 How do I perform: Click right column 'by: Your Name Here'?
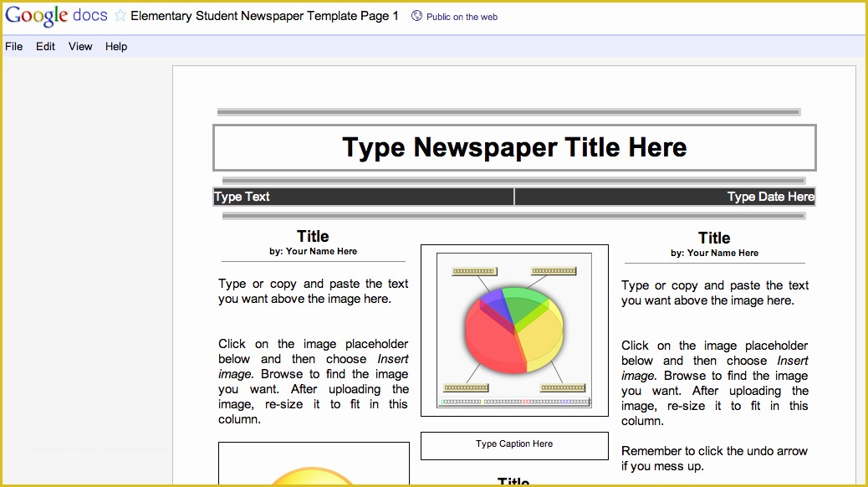coord(715,254)
